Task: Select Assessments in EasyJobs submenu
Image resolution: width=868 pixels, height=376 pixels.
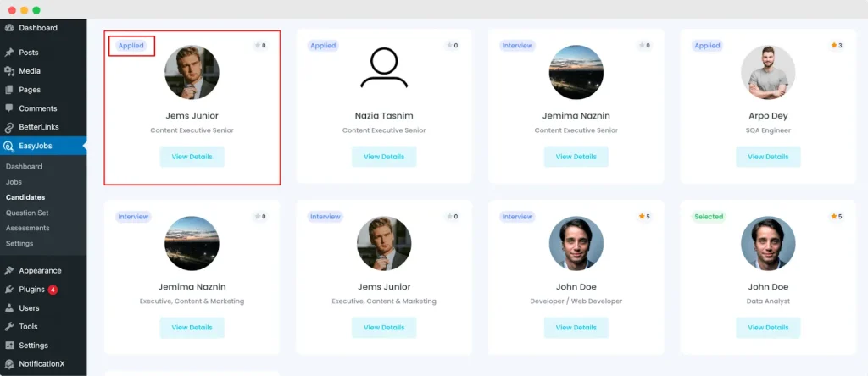Action: (27, 228)
